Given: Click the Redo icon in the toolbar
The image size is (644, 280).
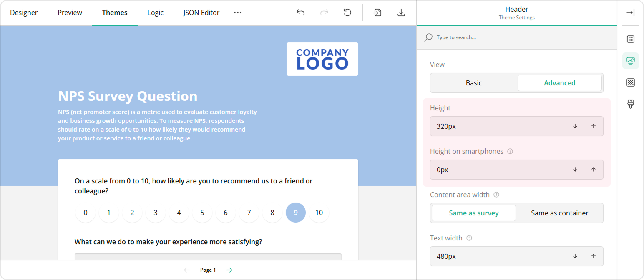Looking at the screenshot, I should tap(324, 12).
